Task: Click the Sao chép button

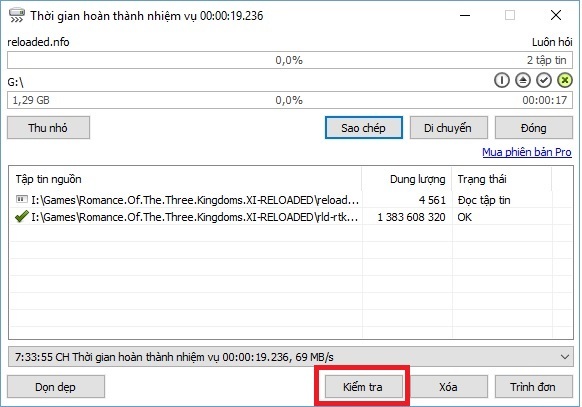Action: point(363,128)
